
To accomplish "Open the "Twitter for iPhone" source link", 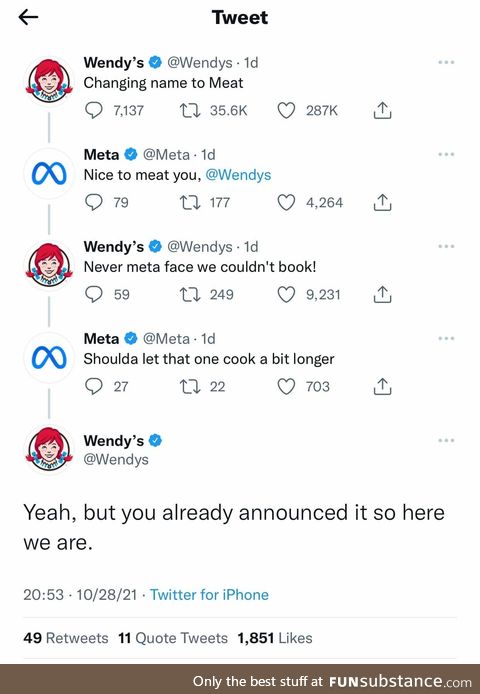I will 209,594.
